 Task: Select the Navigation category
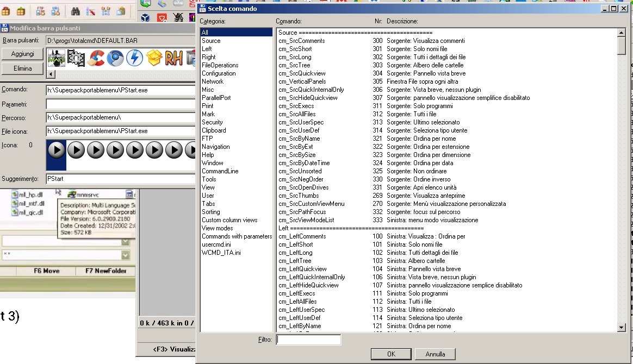[x=216, y=147]
